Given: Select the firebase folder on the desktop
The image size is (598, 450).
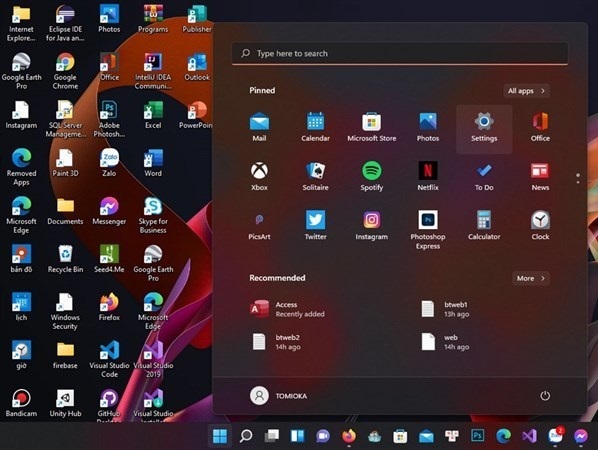Looking at the screenshot, I should pyautogui.click(x=65, y=355).
